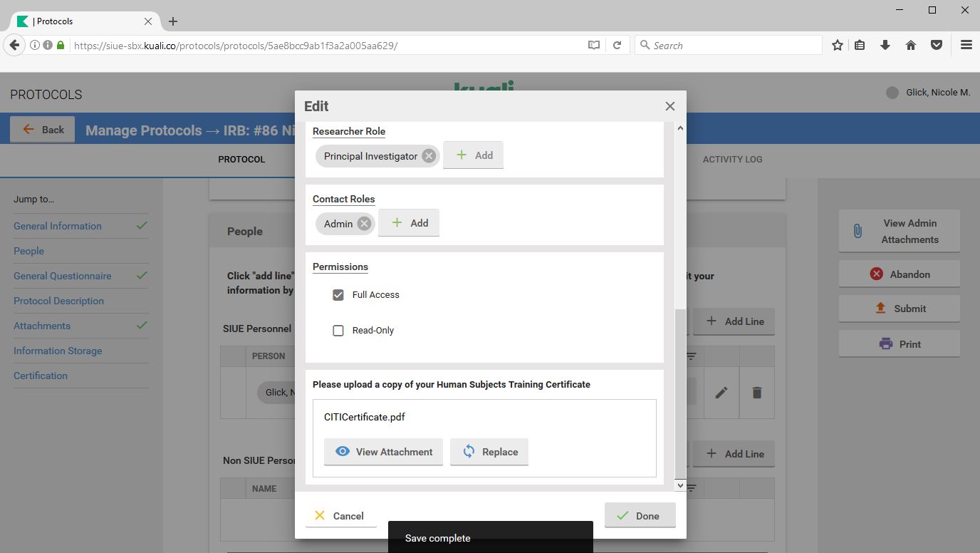The image size is (980, 553).
Task: Replace the uploaded training certificate
Action: [489, 452]
